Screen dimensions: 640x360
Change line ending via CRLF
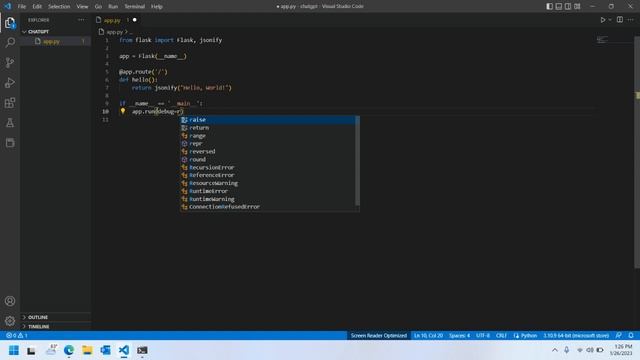(501, 336)
